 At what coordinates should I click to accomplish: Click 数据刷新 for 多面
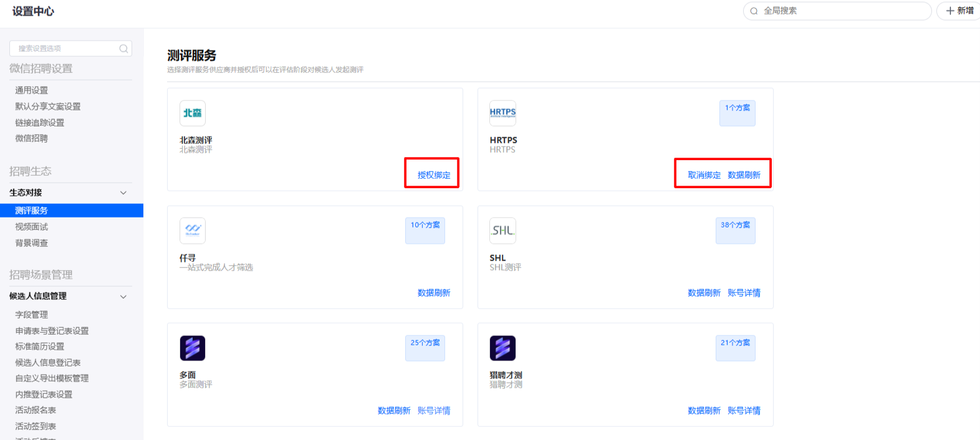click(394, 411)
